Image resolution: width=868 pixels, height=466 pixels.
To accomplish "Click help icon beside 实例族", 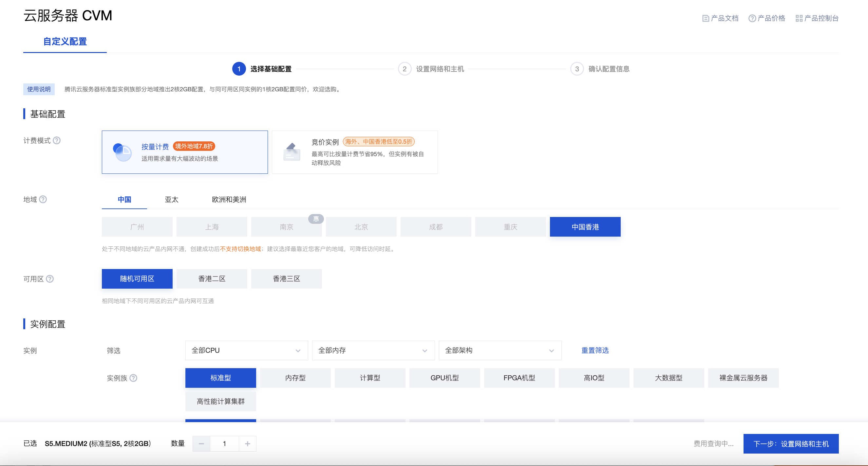I will click(133, 378).
